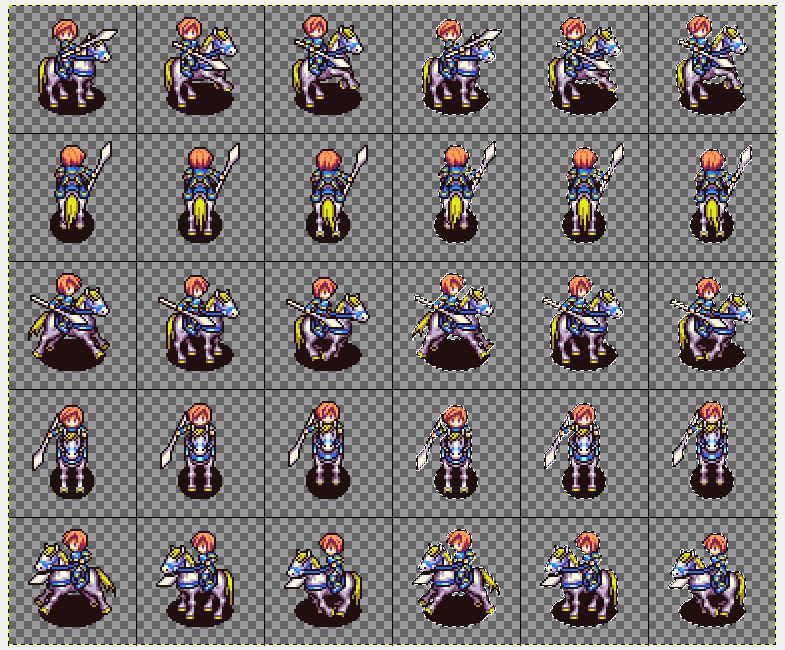Click back-view knight sprite in sixth column

(721, 194)
